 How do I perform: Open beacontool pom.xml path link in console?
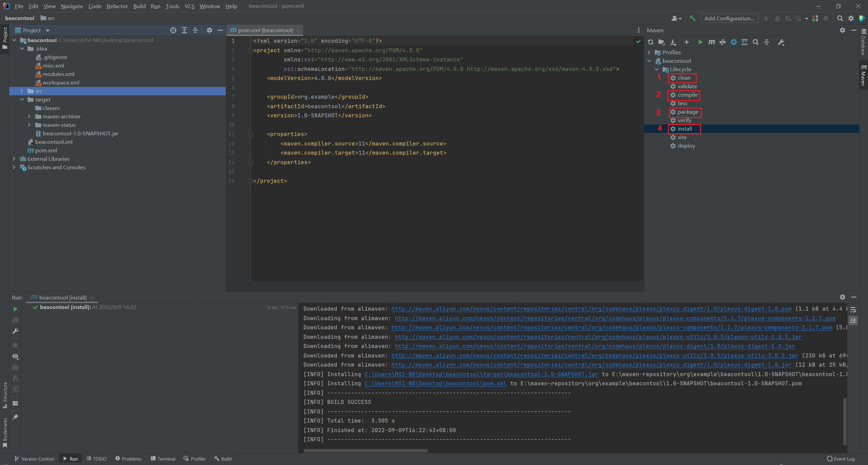[435, 384]
